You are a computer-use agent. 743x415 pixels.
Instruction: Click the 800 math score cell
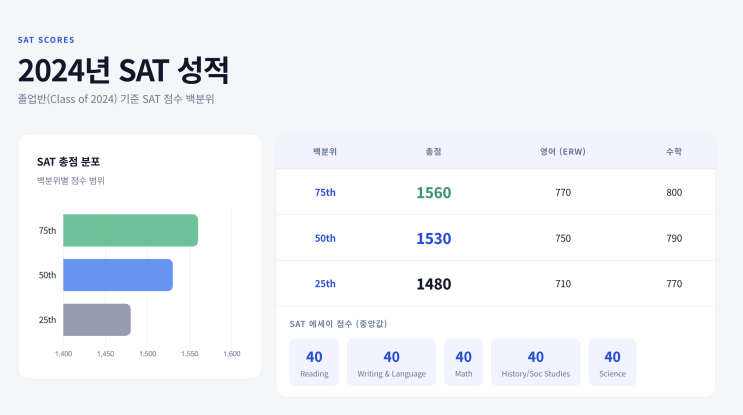tap(674, 192)
